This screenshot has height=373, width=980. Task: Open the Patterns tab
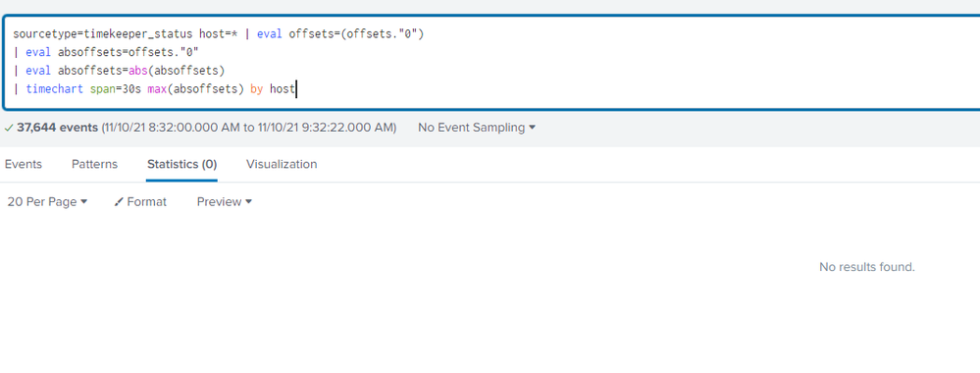coord(94,164)
